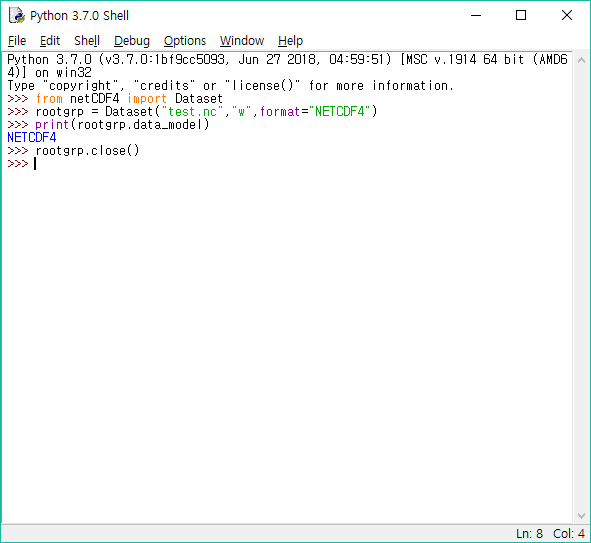Click the Col: 4 status bar indicator
This screenshot has width=591, height=543.
pos(568,534)
